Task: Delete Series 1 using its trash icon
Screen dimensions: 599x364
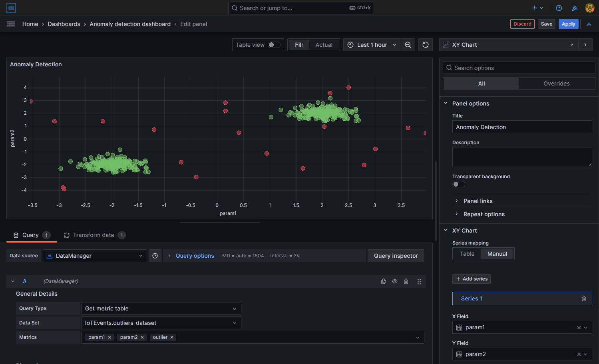Action: pyautogui.click(x=583, y=298)
